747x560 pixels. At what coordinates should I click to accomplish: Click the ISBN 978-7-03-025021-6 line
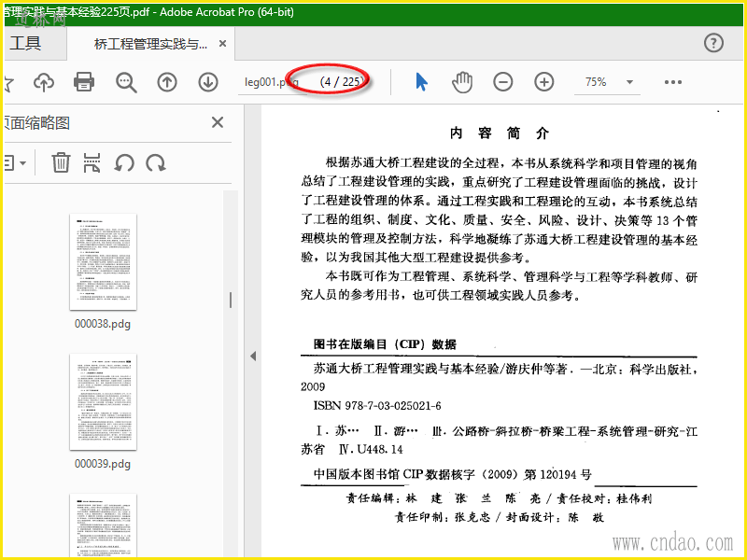click(x=377, y=406)
